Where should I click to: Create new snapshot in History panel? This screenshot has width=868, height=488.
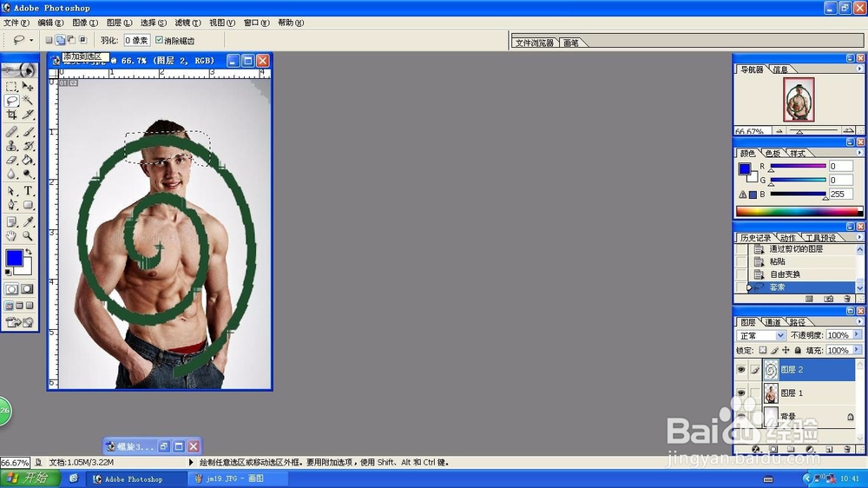pyautogui.click(x=828, y=299)
